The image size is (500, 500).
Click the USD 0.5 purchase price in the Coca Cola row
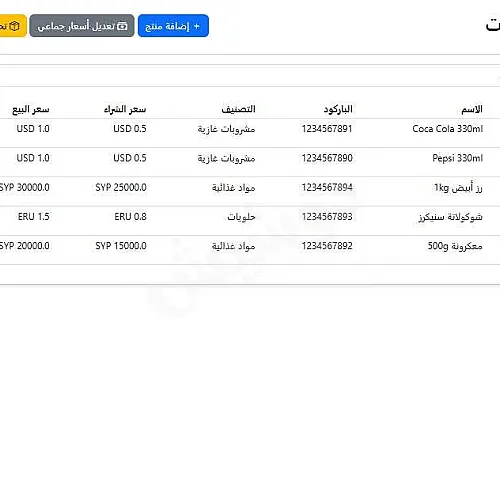tap(130, 129)
